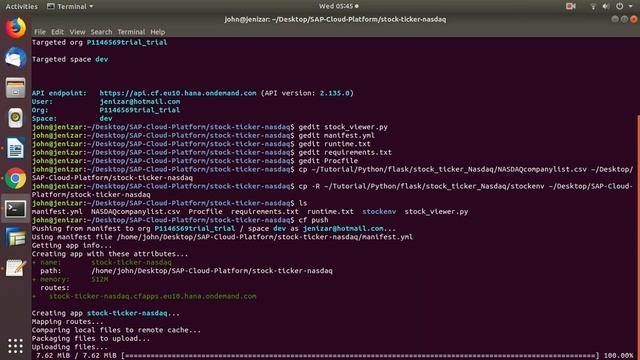Show Applications grid at dock bottom

tap(16, 346)
